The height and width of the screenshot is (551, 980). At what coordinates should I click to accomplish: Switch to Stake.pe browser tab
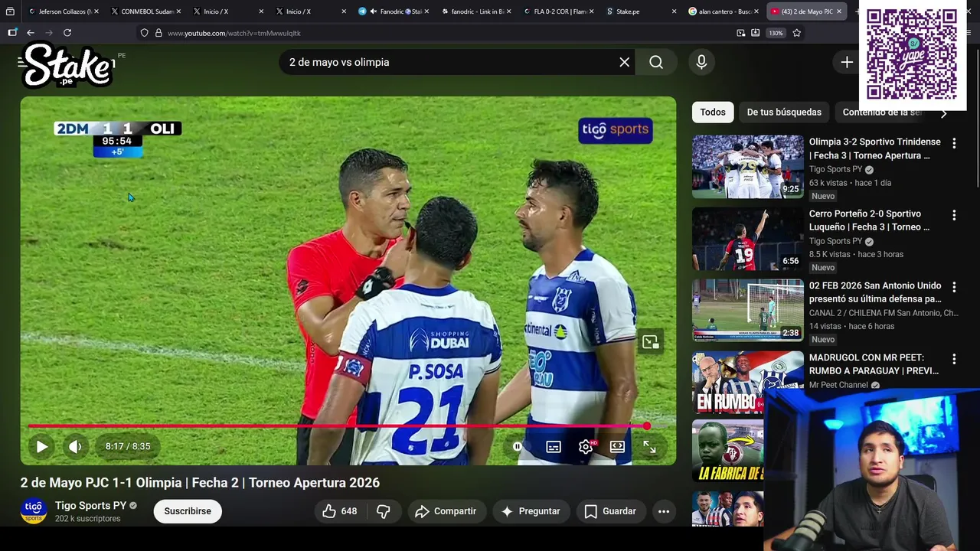point(640,11)
